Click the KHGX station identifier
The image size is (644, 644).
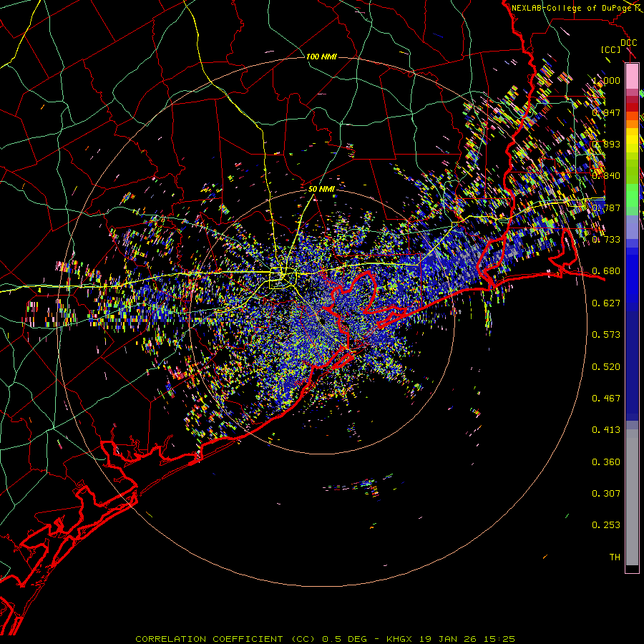[x=399, y=639]
